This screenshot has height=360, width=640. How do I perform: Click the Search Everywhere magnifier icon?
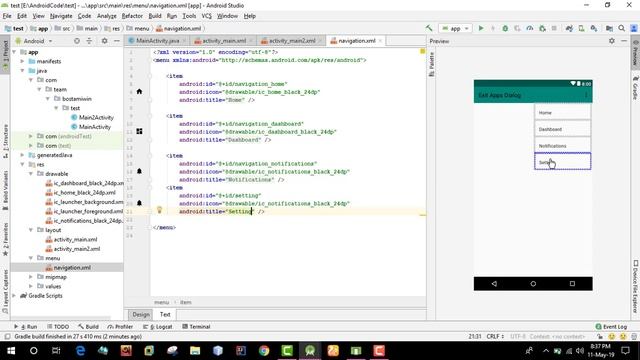pyautogui.click(x=622, y=28)
